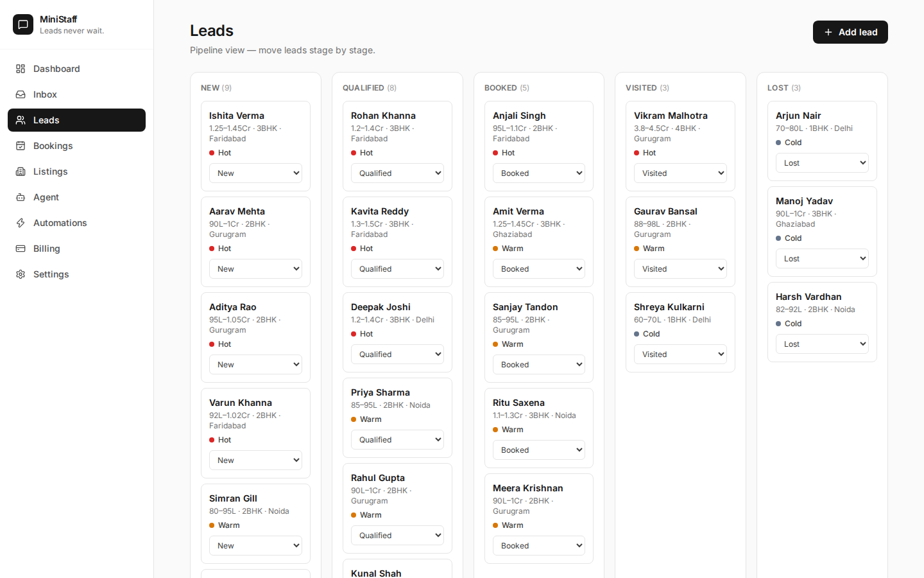Viewport: 924px width, 578px height.
Task: Open stage dropdown for Meera Krishnan
Action: click(539, 546)
